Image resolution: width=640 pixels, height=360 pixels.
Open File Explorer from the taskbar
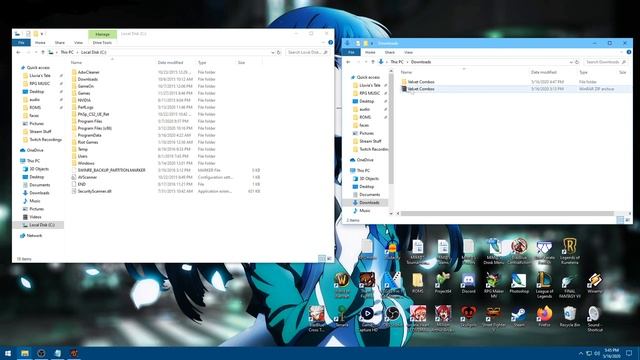pos(24,353)
